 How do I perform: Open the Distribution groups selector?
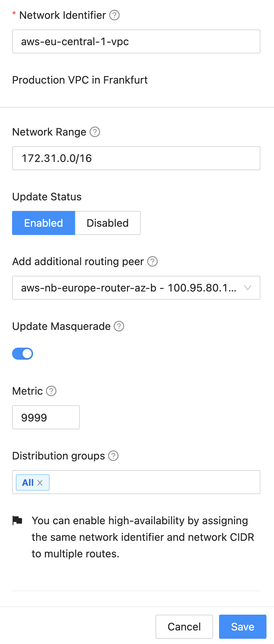tap(154, 482)
